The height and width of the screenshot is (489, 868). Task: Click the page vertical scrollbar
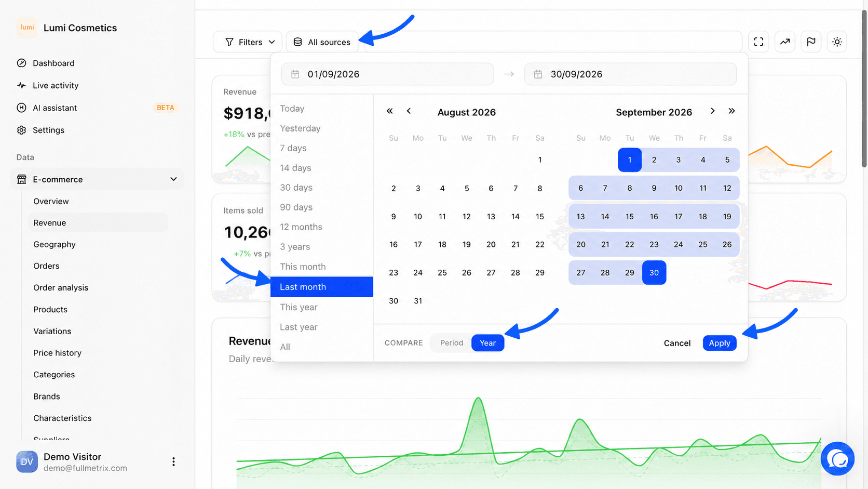(864, 88)
